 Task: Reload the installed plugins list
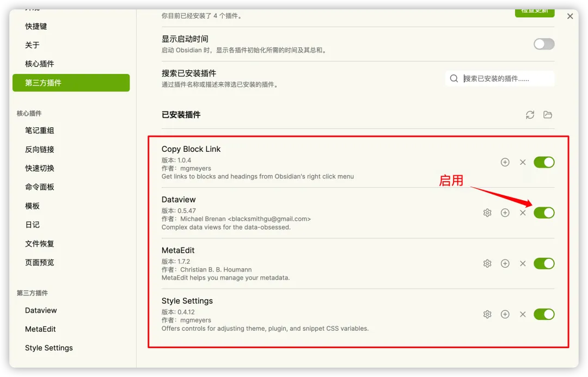[530, 115]
